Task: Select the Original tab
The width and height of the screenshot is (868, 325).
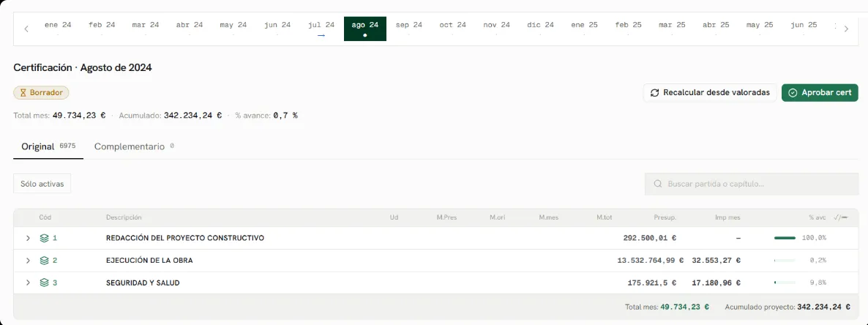Action: [x=48, y=146]
